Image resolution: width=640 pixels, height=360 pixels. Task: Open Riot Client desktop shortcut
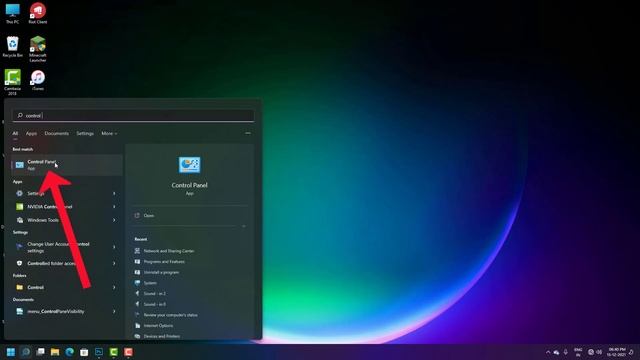point(38,13)
